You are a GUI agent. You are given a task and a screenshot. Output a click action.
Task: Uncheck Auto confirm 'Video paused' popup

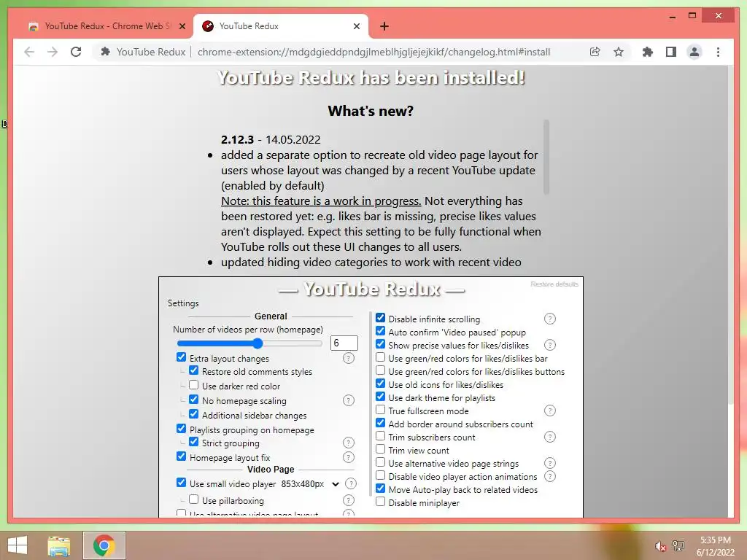point(380,331)
